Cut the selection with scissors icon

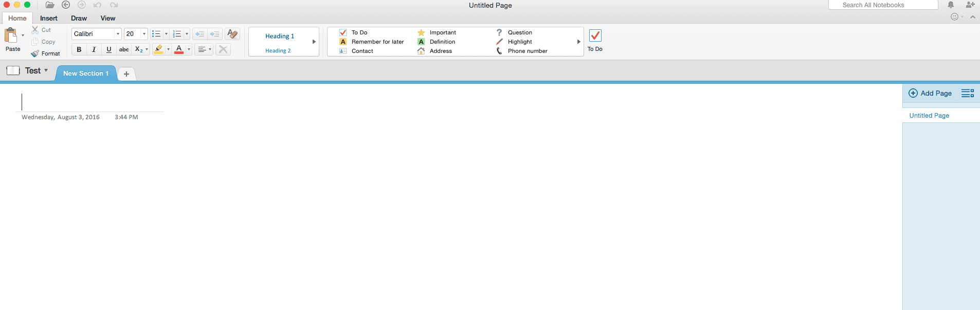[x=35, y=30]
